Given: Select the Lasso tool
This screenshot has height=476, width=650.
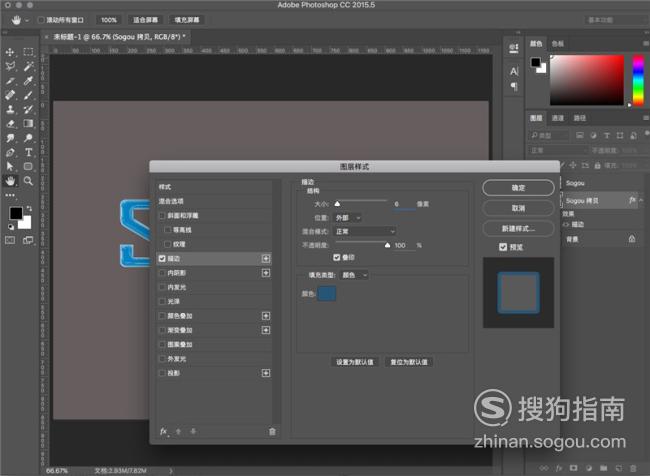Looking at the screenshot, I should [x=10, y=66].
